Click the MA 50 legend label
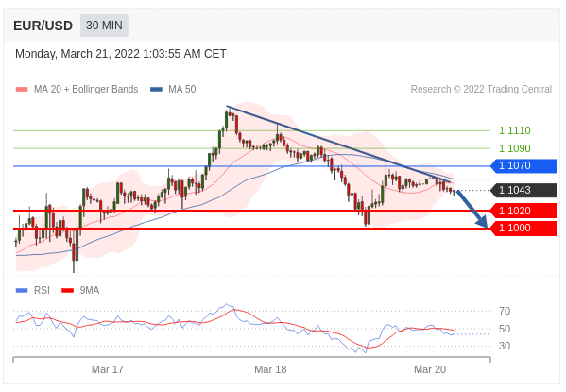The width and height of the screenshot is (566, 392). (182, 89)
